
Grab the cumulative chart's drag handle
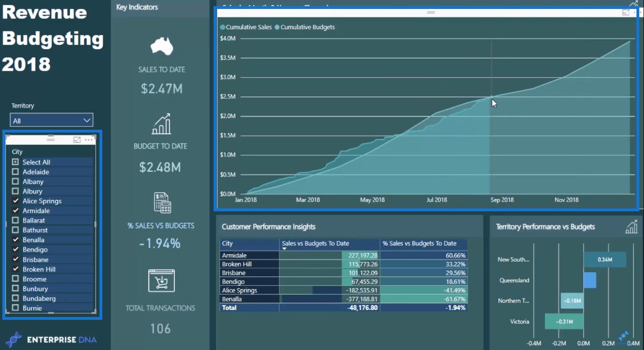(430, 12)
